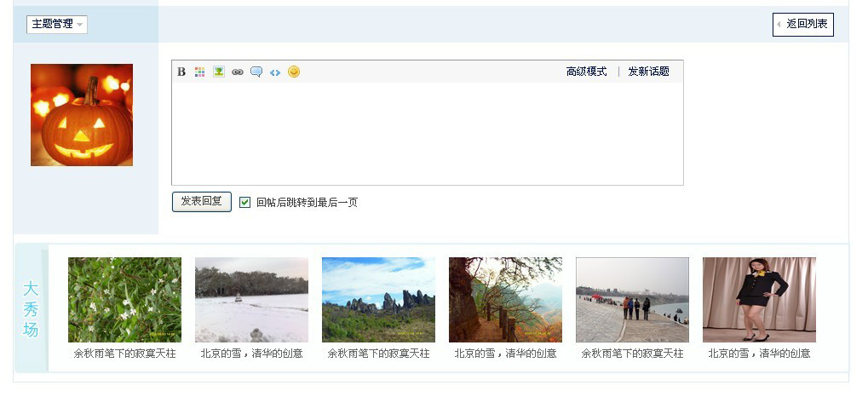The height and width of the screenshot is (397, 868).
Task: Insert code with the angle brackets icon
Action: point(275,72)
